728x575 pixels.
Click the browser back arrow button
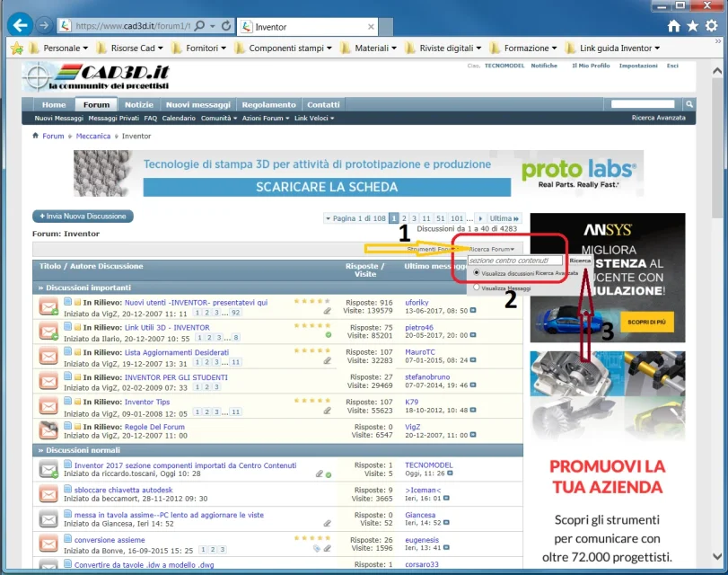20,25
